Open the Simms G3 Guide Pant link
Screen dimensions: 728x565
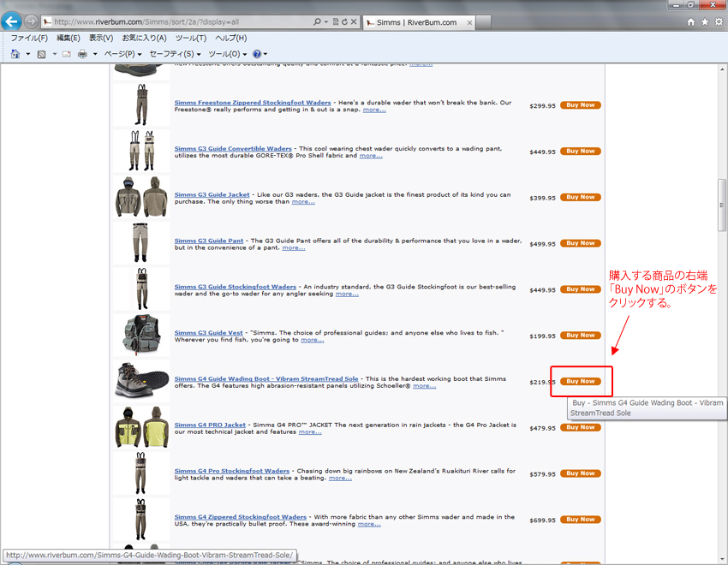(209, 241)
